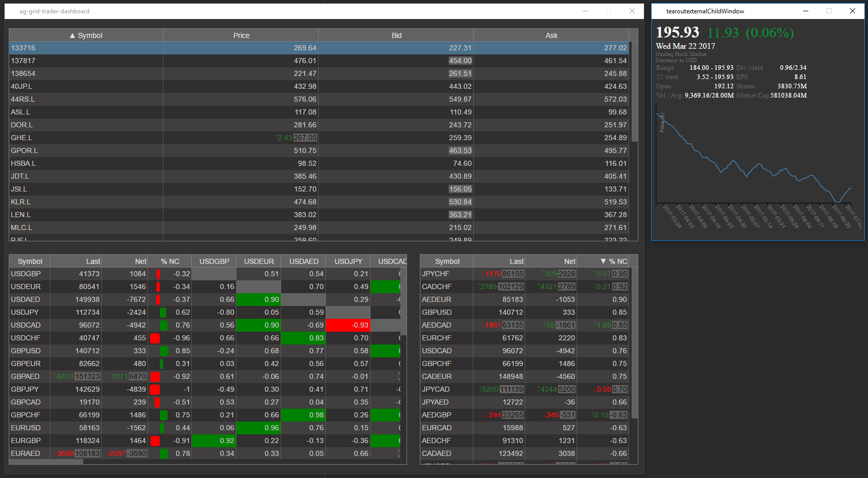
Task: Click the USDEUR column header
Action: tap(259, 261)
